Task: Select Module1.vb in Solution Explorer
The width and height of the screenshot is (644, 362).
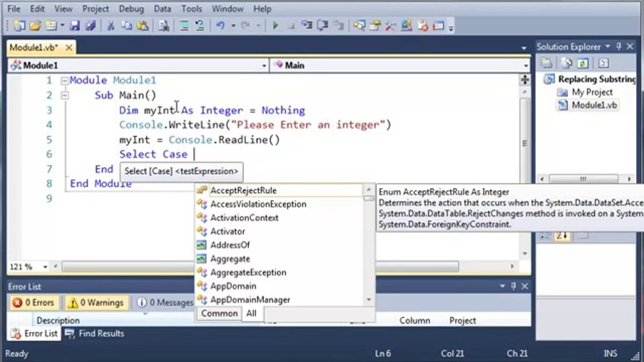Action: coord(594,105)
